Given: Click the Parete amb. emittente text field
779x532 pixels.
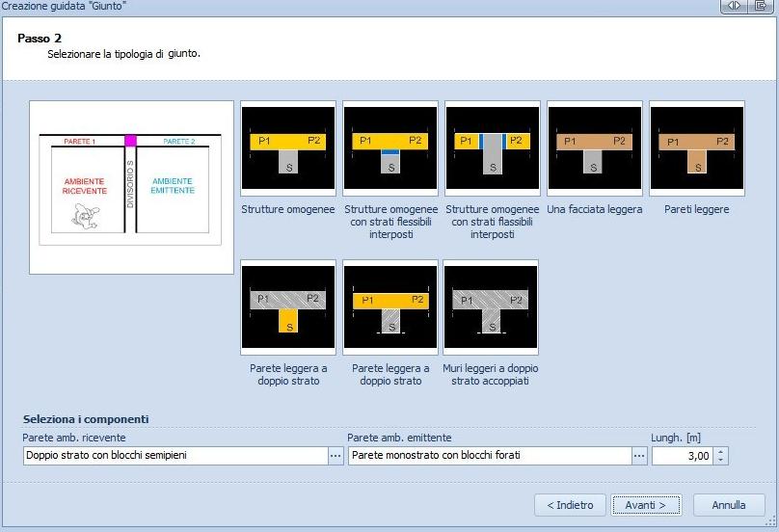Looking at the screenshot, I should (x=489, y=456).
